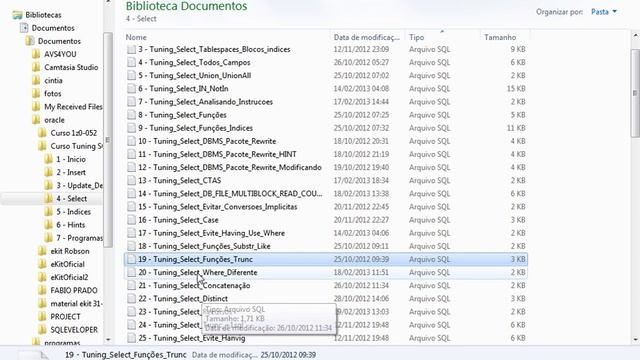Click the file list scroll up arrow

coord(636,36)
